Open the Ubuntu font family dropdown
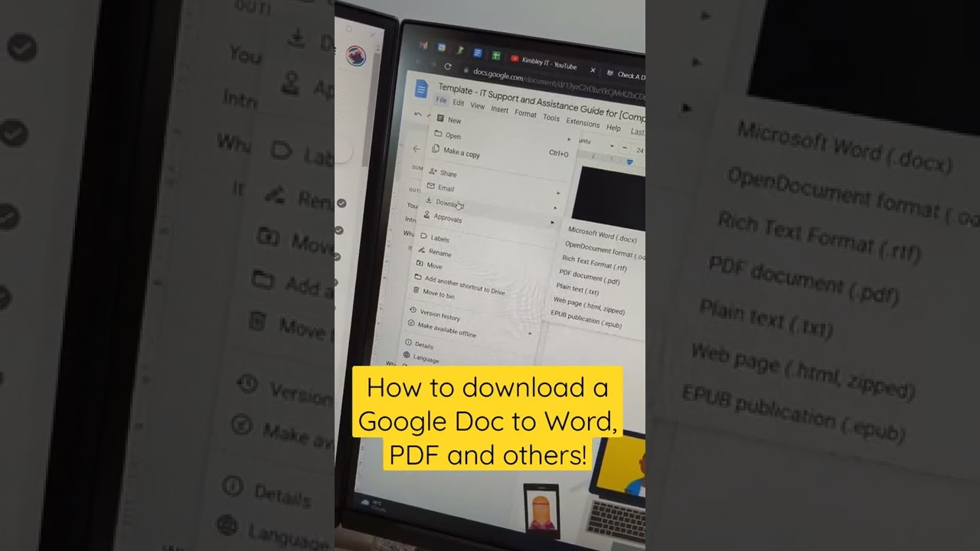Image resolution: width=980 pixels, height=551 pixels. [x=594, y=142]
